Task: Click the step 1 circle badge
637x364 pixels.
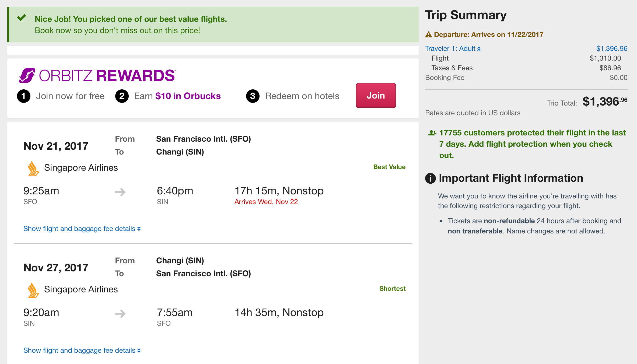Action: coord(24,96)
